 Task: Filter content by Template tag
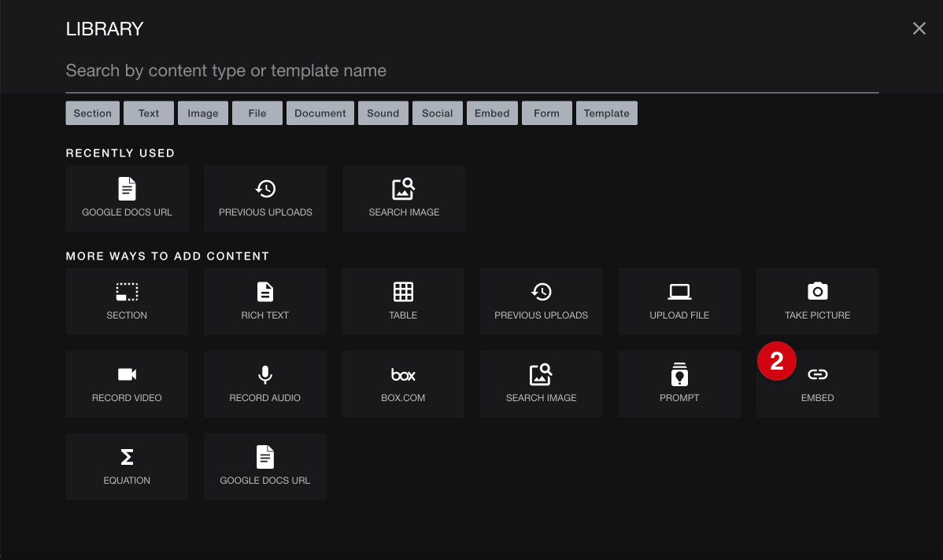[606, 113]
